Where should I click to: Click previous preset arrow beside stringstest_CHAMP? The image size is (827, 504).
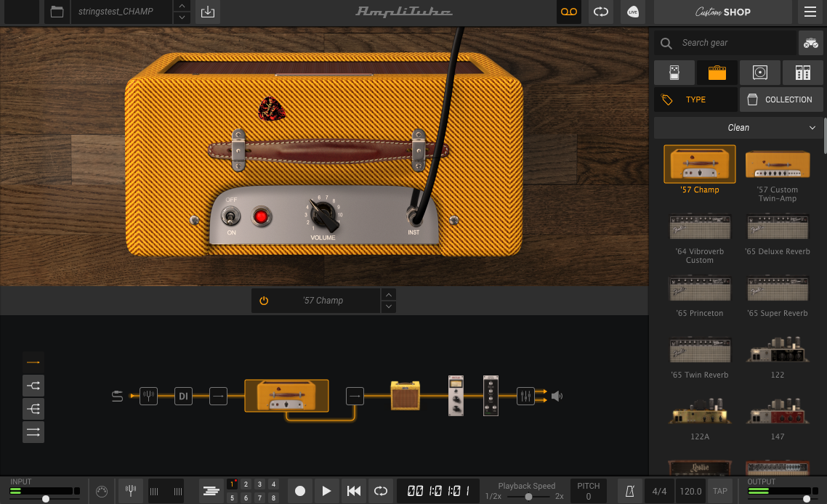182,6
